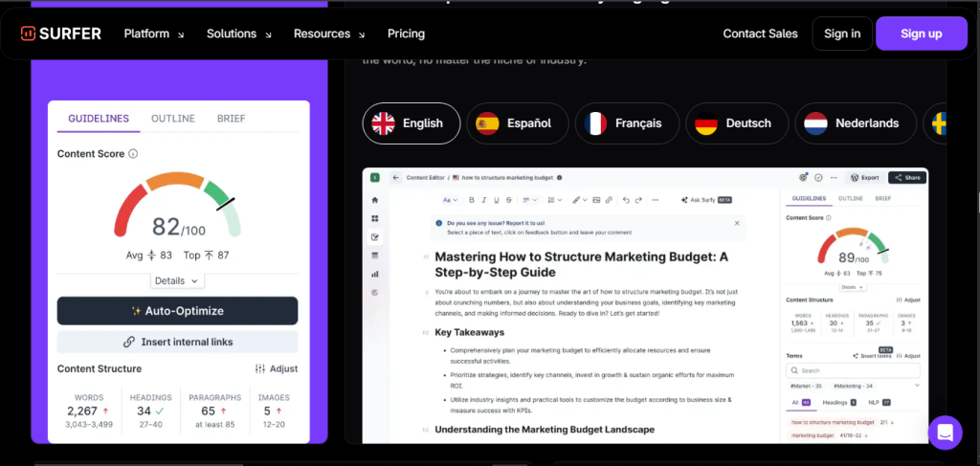Select the Español language option

[518, 123]
